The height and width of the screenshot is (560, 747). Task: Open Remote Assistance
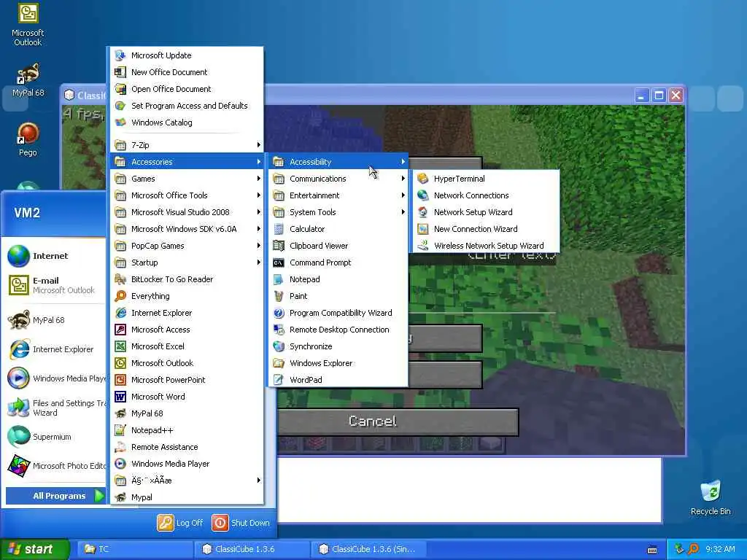pyautogui.click(x=187, y=447)
